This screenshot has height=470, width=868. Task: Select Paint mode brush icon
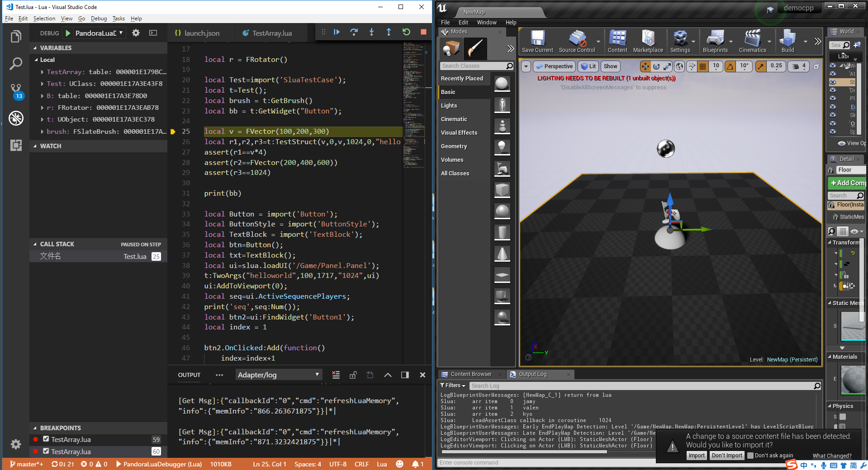475,48
